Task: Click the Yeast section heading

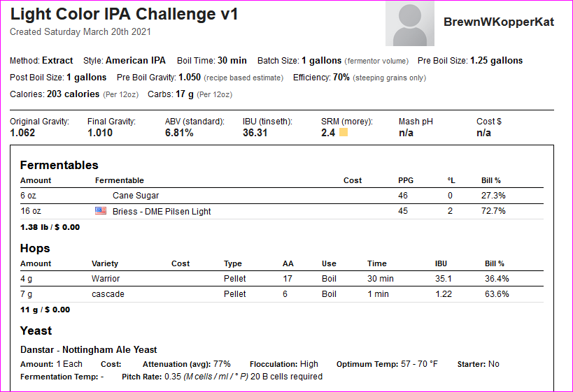Action: point(36,331)
